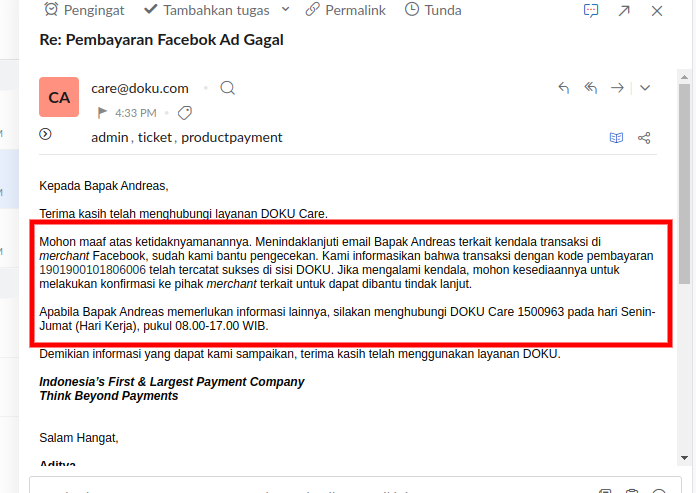
Task: Expand recipient details arrow
Action: tap(45, 134)
